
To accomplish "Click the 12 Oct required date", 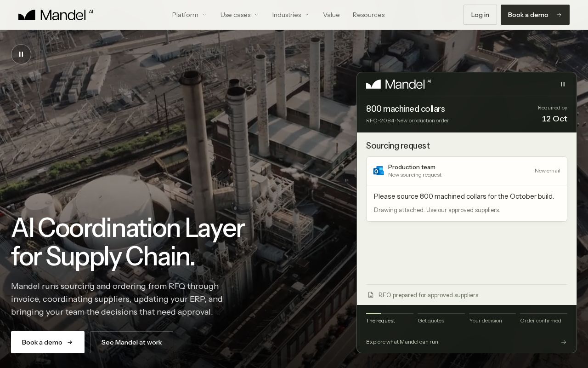I will pyautogui.click(x=554, y=119).
